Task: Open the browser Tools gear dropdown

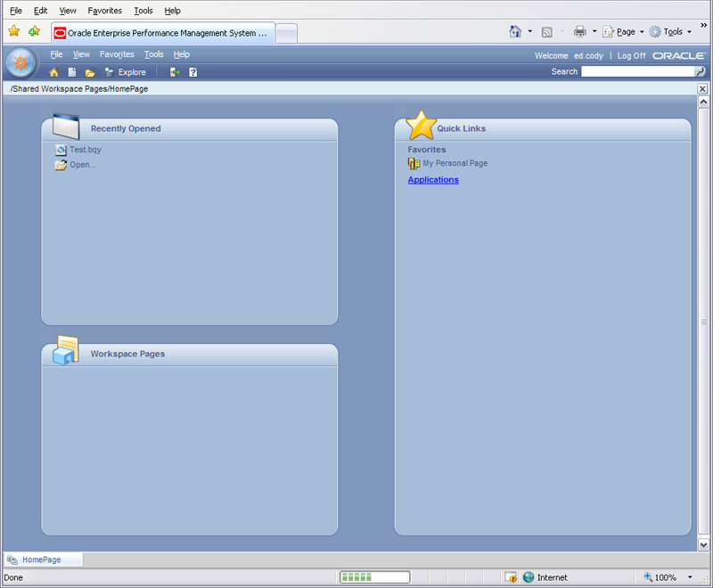Action: pos(671,32)
